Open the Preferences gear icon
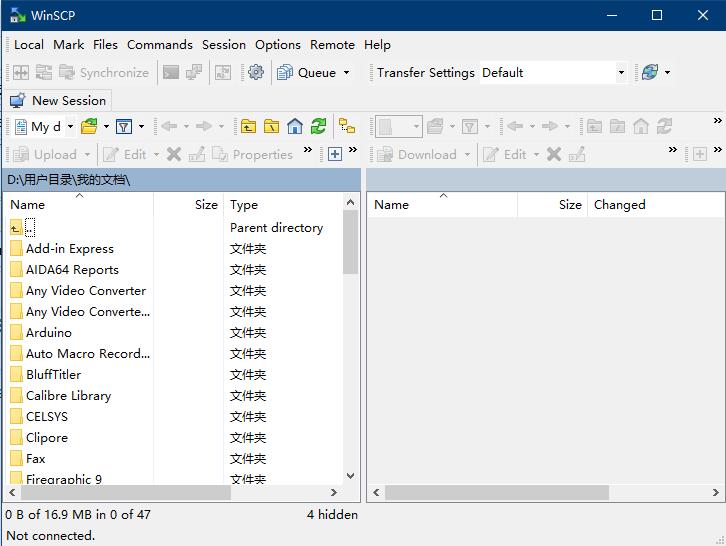Screen dimensions: 726x546 pos(256,72)
